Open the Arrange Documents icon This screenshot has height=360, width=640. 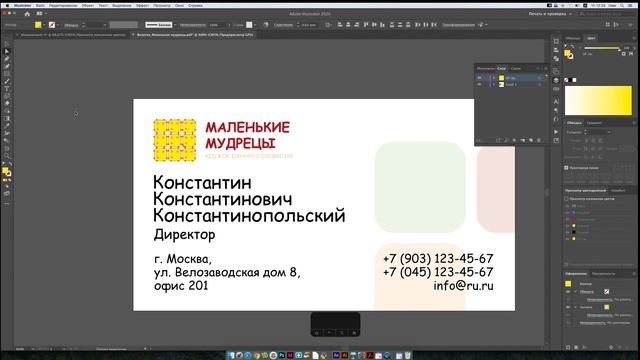click(40, 14)
